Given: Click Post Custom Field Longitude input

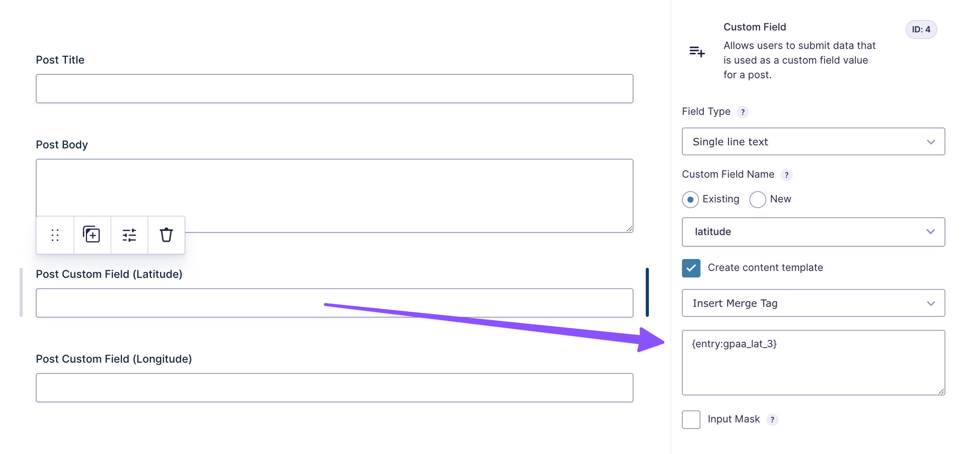Looking at the screenshot, I should (x=334, y=388).
